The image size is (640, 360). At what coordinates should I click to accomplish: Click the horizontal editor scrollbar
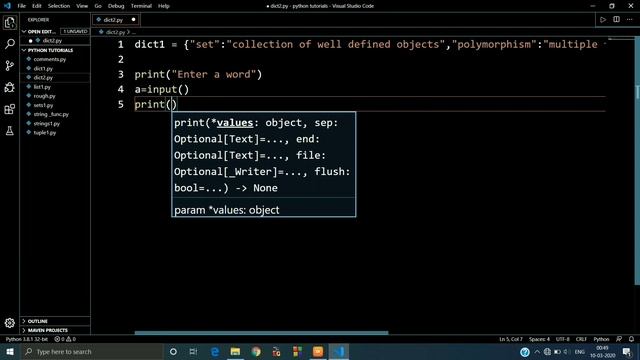coord(262,333)
